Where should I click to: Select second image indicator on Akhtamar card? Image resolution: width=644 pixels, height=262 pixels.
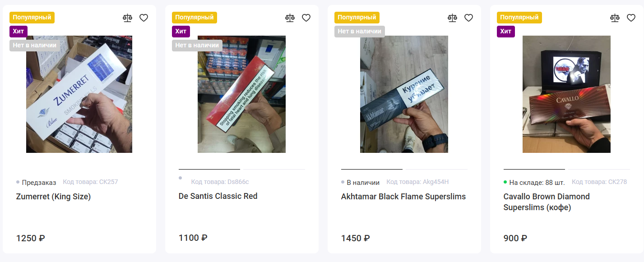pyautogui.click(x=436, y=170)
